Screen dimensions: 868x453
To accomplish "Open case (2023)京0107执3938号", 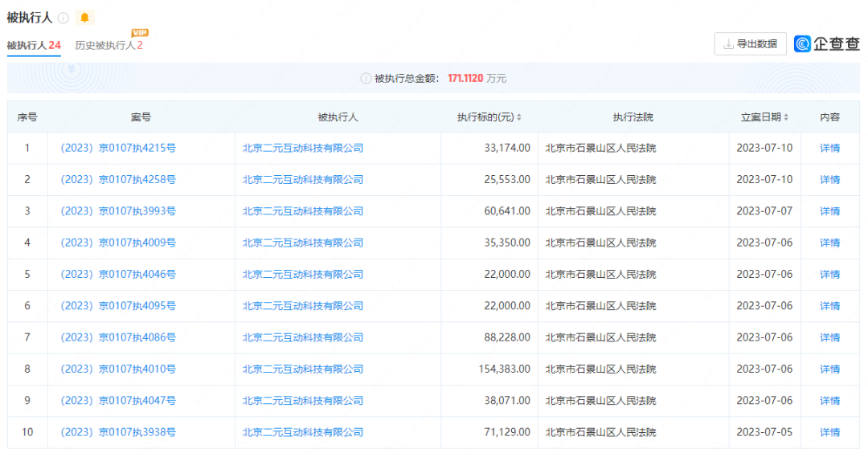I will (x=118, y=432).
